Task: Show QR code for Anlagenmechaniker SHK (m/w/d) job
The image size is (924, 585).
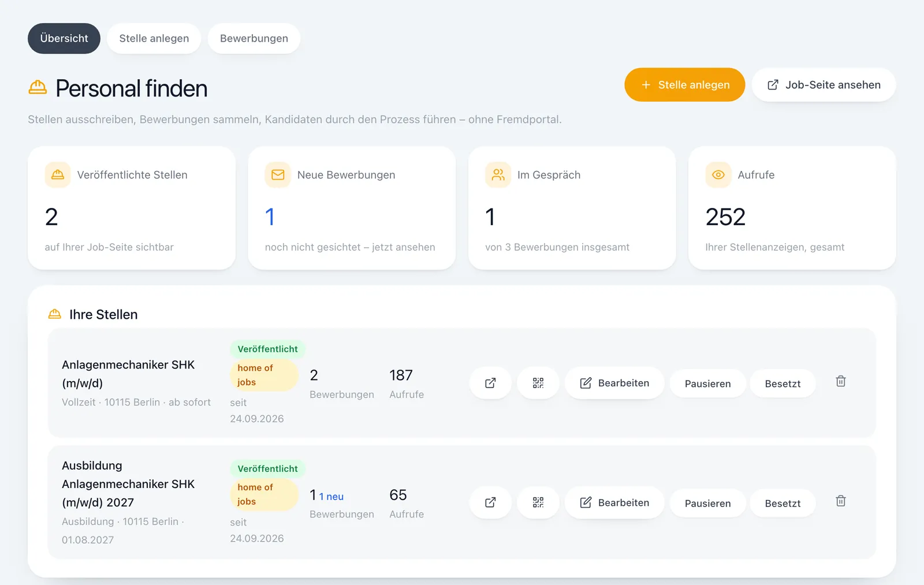Action: (538, 383)
